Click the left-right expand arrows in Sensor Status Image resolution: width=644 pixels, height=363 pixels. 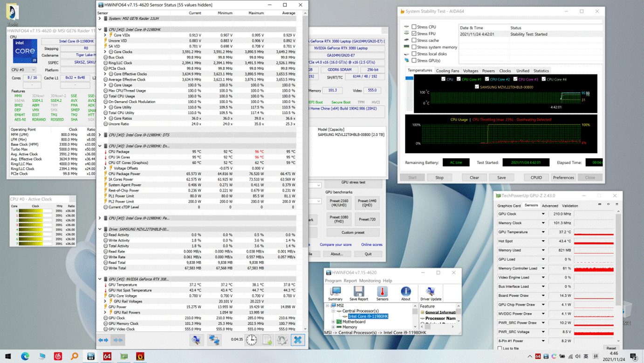pyautogui.click(x=103, y=340)
